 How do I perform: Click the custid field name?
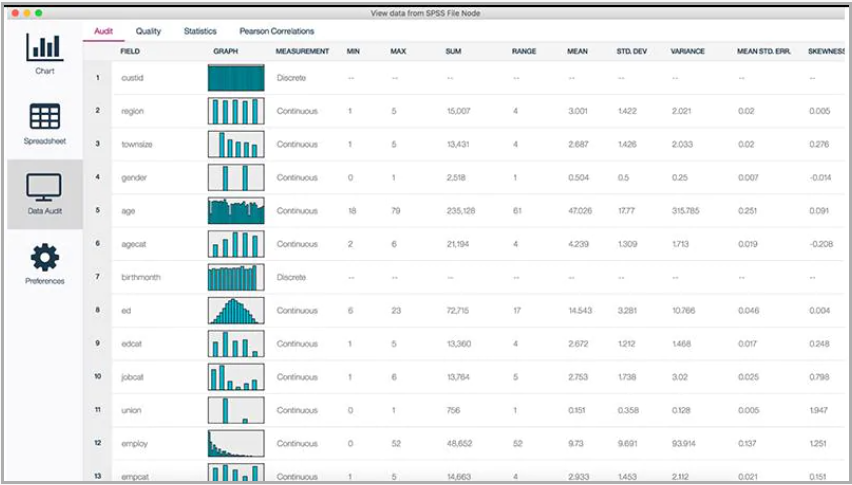pos(132,78)
